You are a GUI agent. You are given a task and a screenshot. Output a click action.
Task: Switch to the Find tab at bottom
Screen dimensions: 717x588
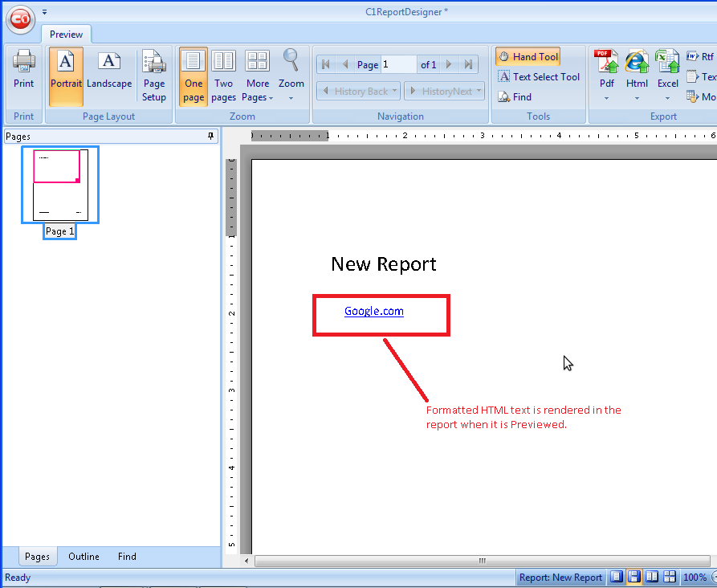[x=127, y=557]
